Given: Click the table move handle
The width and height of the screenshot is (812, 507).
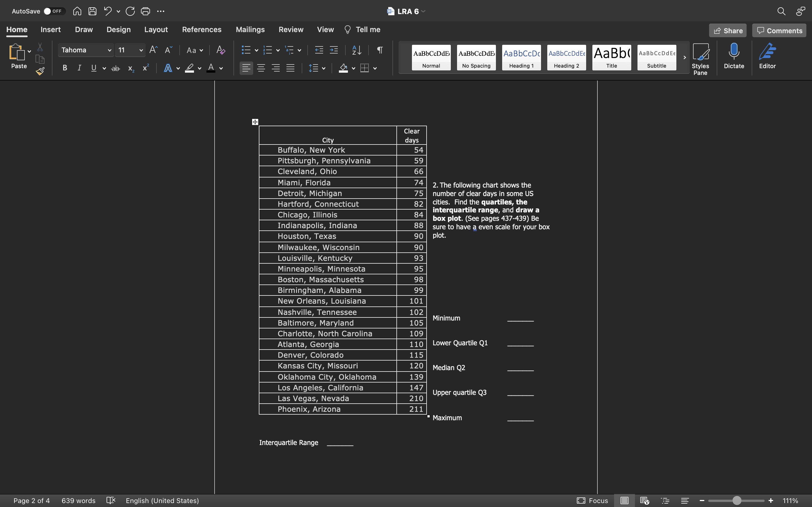Looking at the screenshot, I should point(255,122).
